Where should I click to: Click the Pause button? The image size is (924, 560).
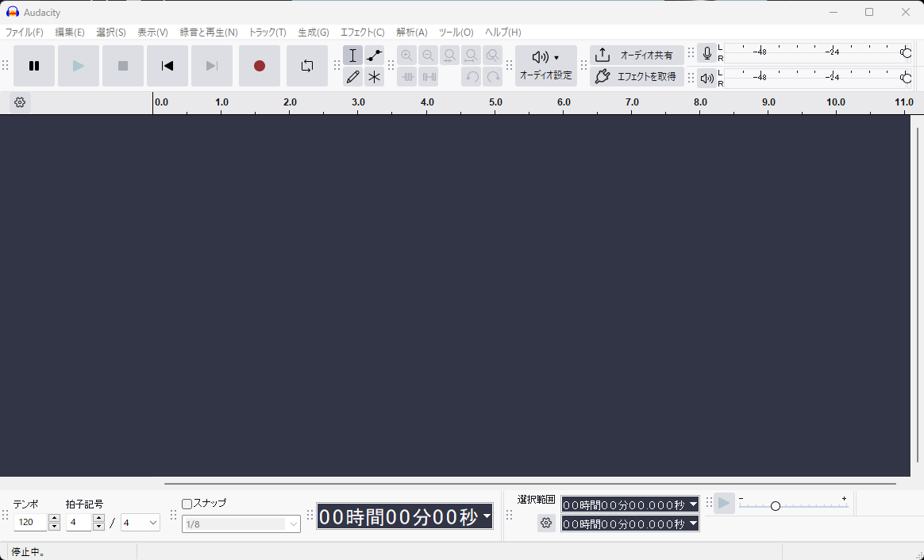(34, 66)
